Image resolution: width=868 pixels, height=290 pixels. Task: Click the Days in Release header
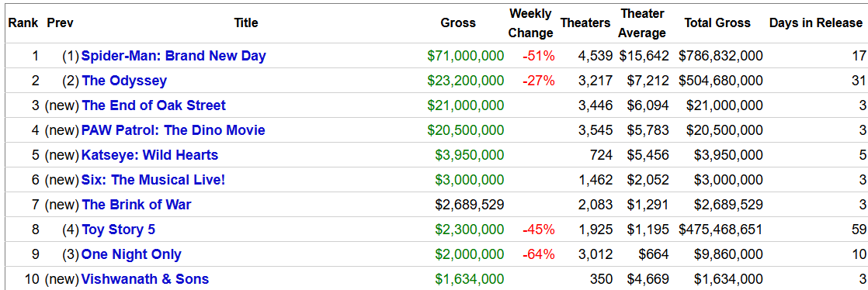click(816, 23)
